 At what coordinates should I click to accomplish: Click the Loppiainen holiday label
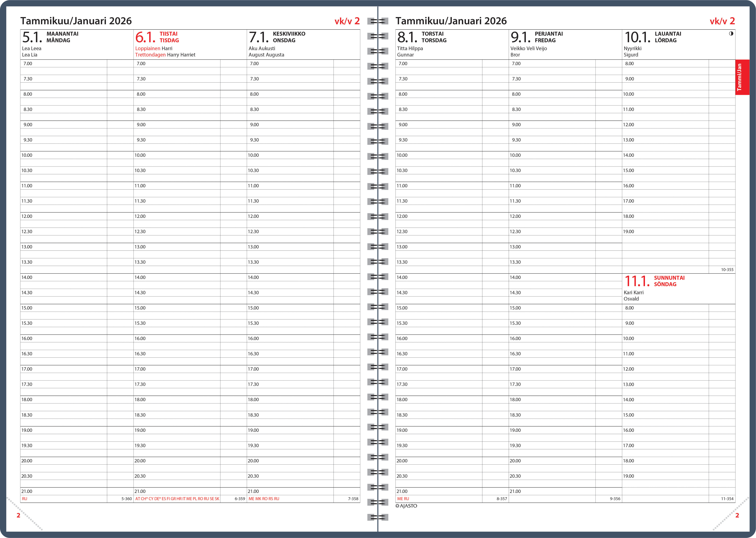(148, 48)
